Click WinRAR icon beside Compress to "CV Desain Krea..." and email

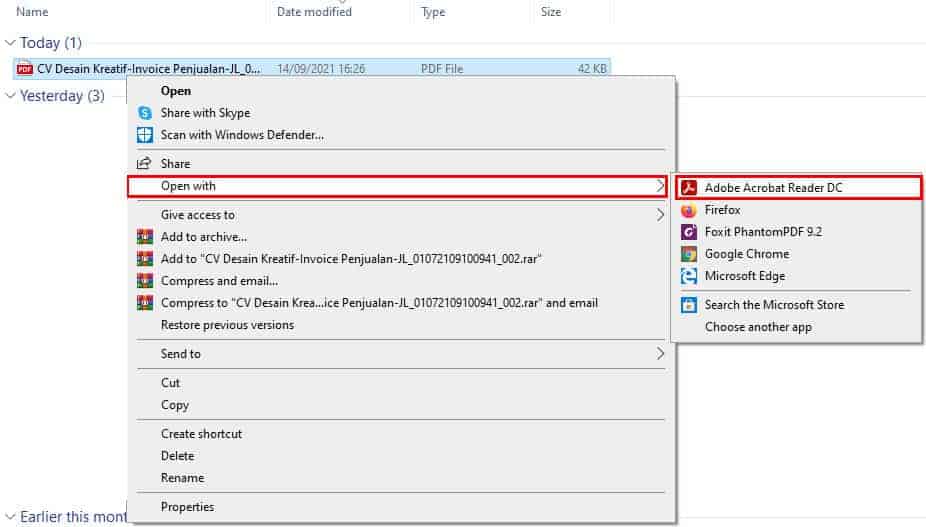[145, 303]
